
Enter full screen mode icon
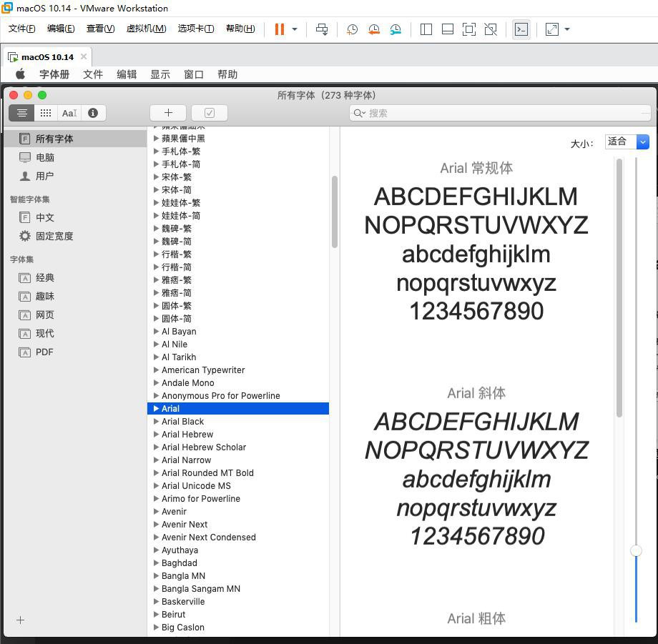pyautogui.click(x=468, y=29)
